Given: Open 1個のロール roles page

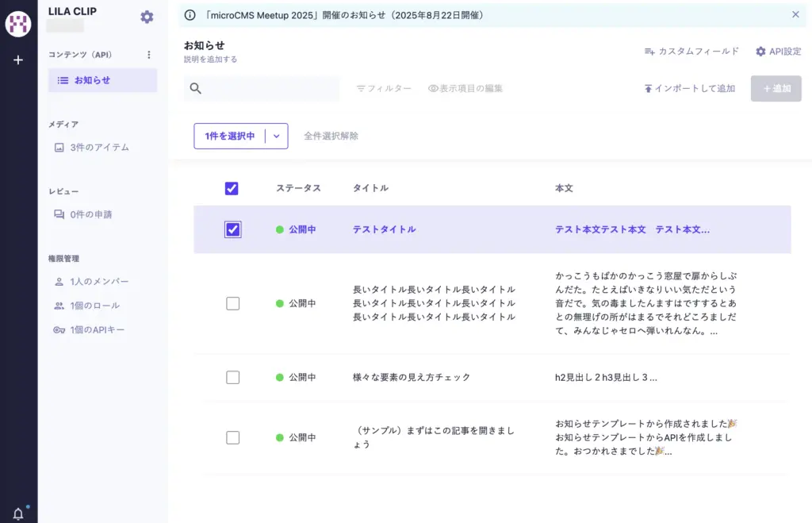Looking at the screenshot, I should (87, 306).
